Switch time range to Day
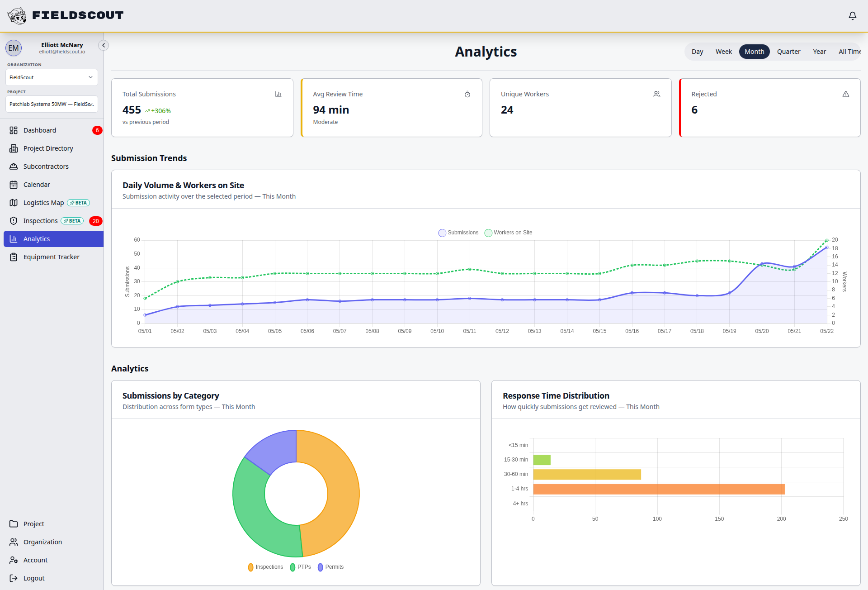868x590 pixels. 697,52
